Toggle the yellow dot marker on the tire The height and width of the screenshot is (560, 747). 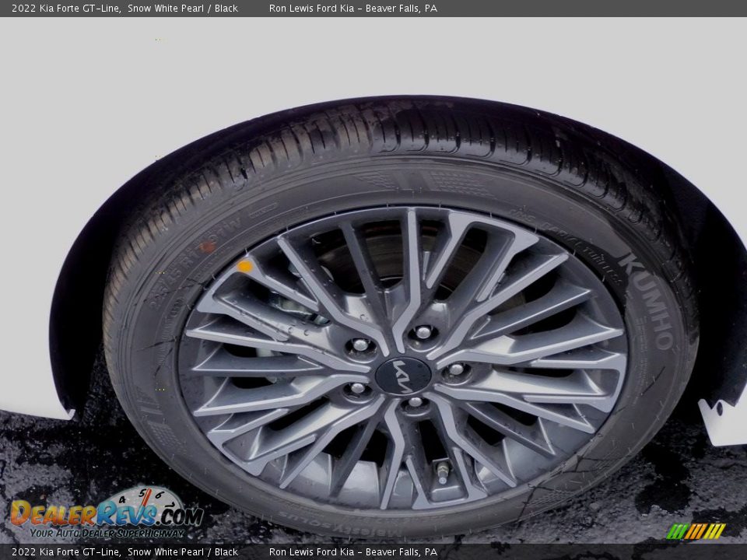(247, 264)
